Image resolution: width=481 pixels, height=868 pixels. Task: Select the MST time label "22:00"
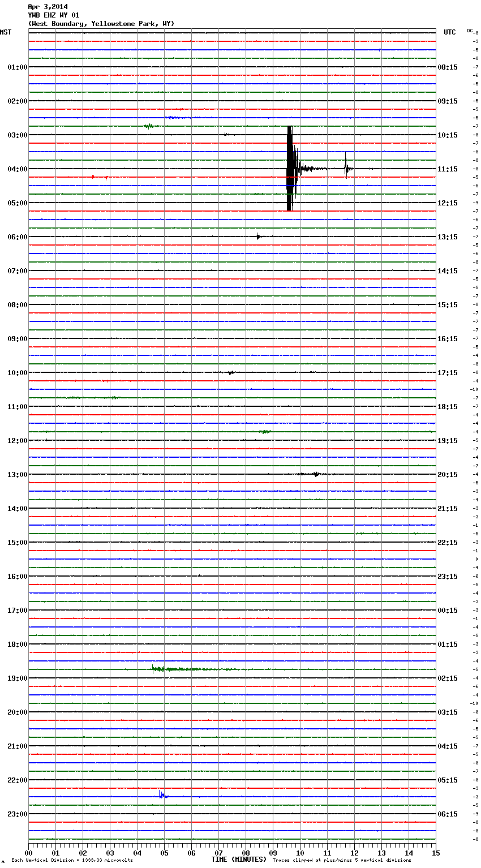pos(17,780)
